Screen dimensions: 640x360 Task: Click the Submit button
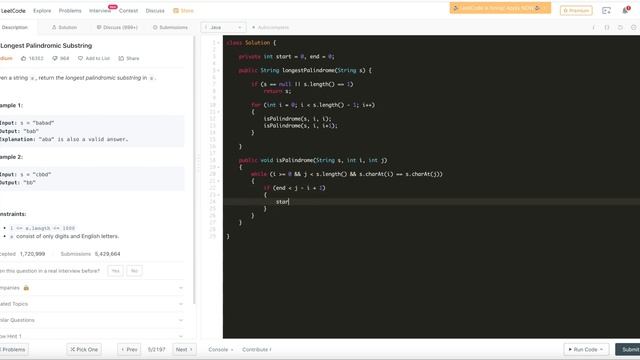tap(629, 349)
